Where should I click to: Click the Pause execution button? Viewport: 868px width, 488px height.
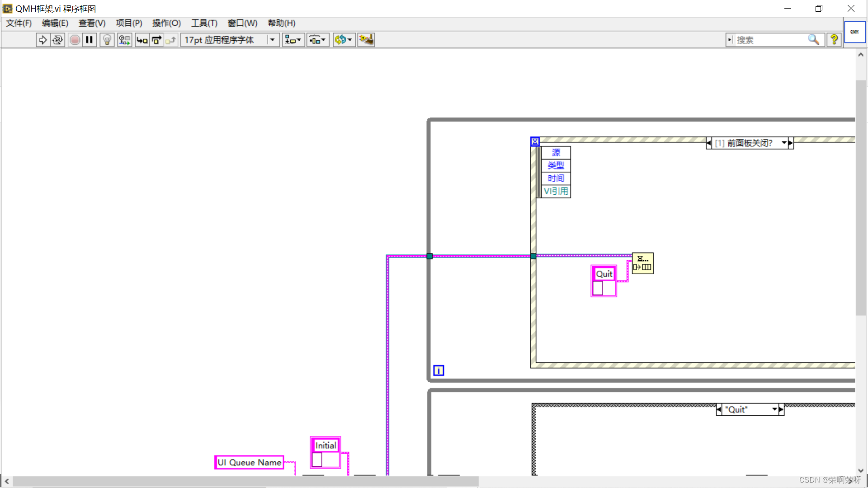tap(90, 40)
